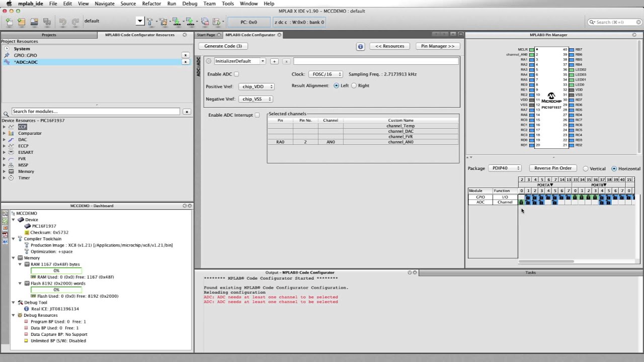Click the Make and Program Device icon
This screenshot has height=362, width=644.
click(x=177, y=22)
